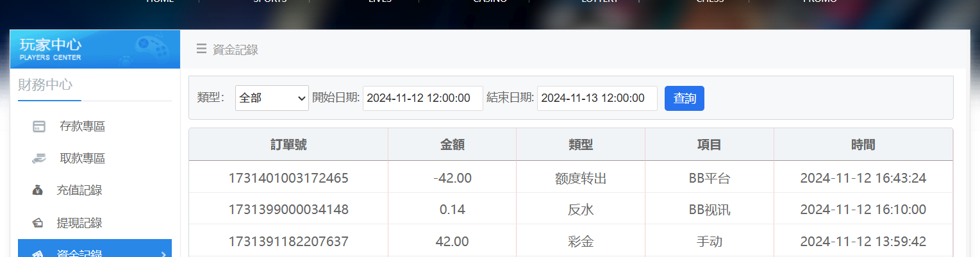
Task: Click the 資金記錄 sidebar icon
Action: coord(38,254)
